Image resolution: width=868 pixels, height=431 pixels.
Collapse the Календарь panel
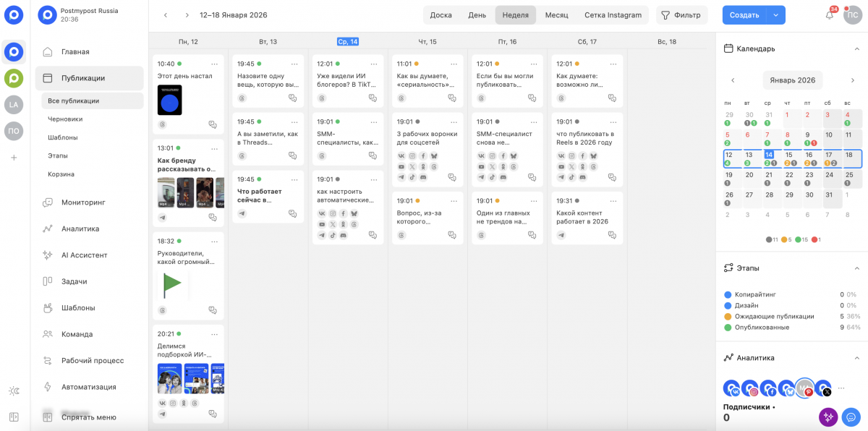pyautogui.click(x=856, y=48)
